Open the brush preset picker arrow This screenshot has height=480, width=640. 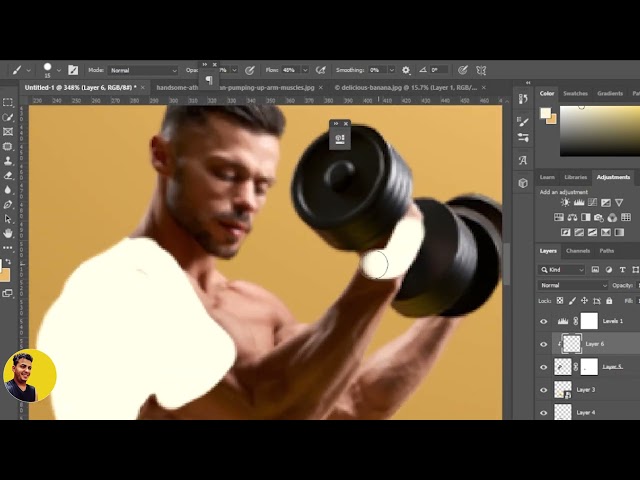(59, 70)
